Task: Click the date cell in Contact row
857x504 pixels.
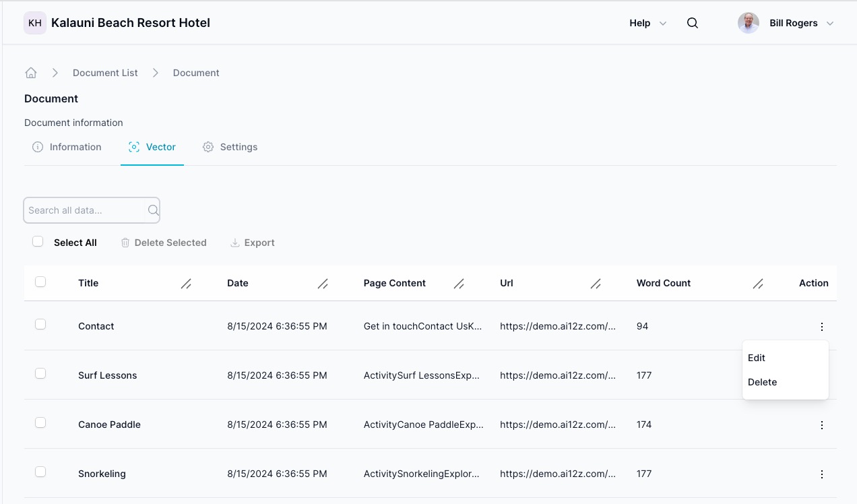Action: [277, 326]
